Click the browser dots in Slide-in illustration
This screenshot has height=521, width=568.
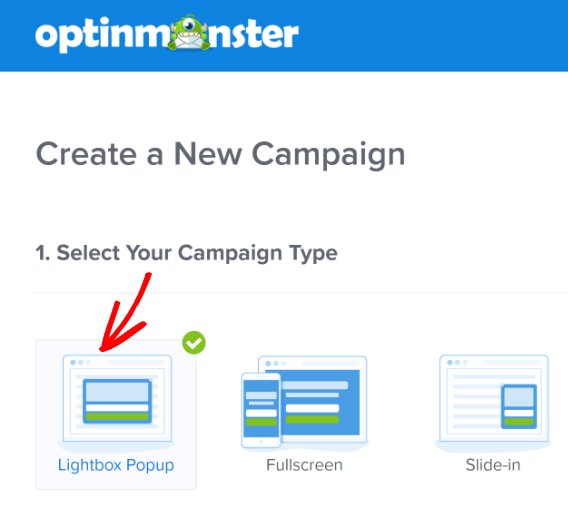click(x=458, y=362)
